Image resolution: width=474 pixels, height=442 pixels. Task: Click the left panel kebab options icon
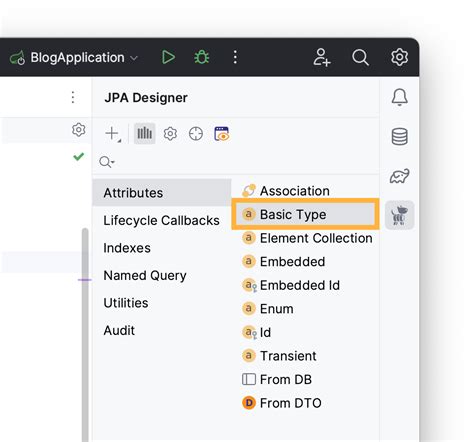tap(73, 97)
